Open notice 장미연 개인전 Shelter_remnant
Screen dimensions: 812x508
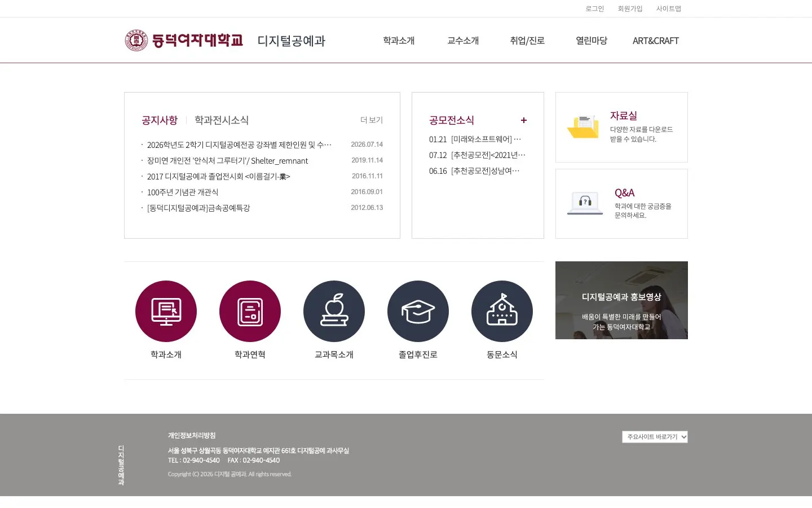point(228,161)
